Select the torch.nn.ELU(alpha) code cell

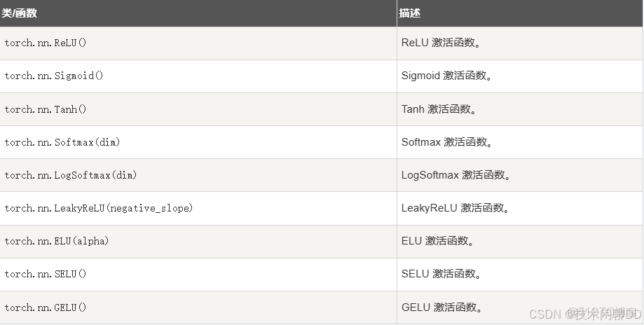click(57, 241)
